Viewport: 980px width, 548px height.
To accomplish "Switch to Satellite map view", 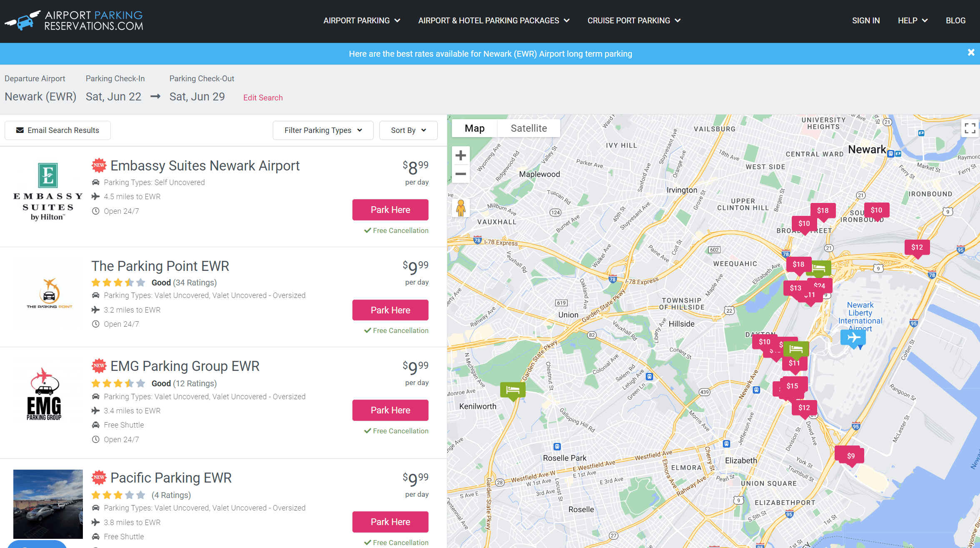I will [528, 128].
